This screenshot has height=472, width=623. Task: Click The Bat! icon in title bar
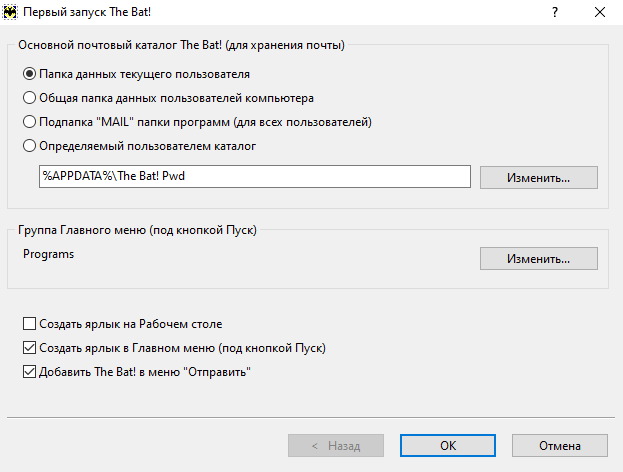click(10, 12)
